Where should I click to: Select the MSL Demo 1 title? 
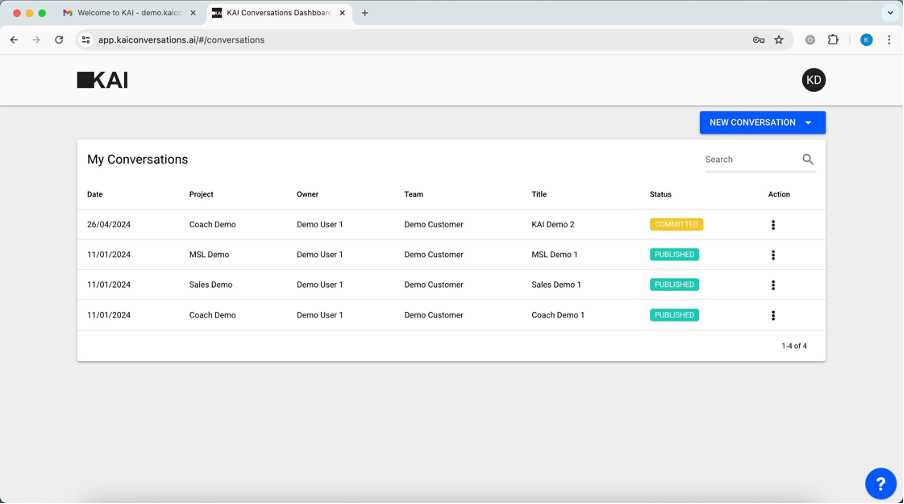[555, 254]
